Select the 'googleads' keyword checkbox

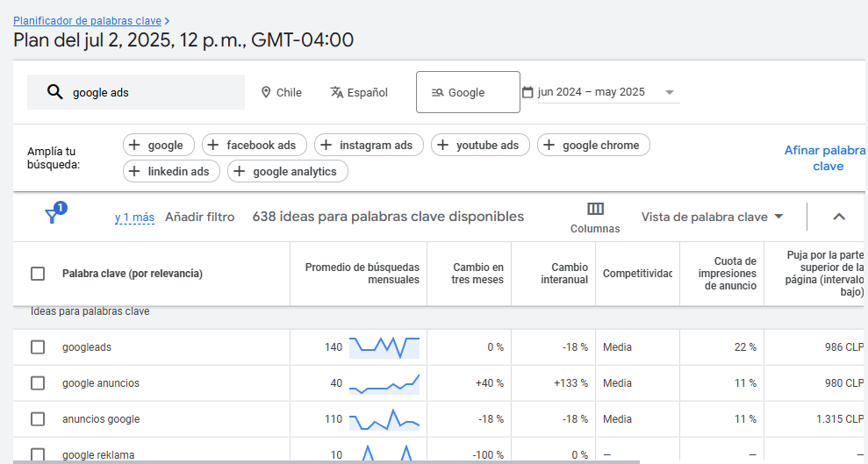click(38, 347)
